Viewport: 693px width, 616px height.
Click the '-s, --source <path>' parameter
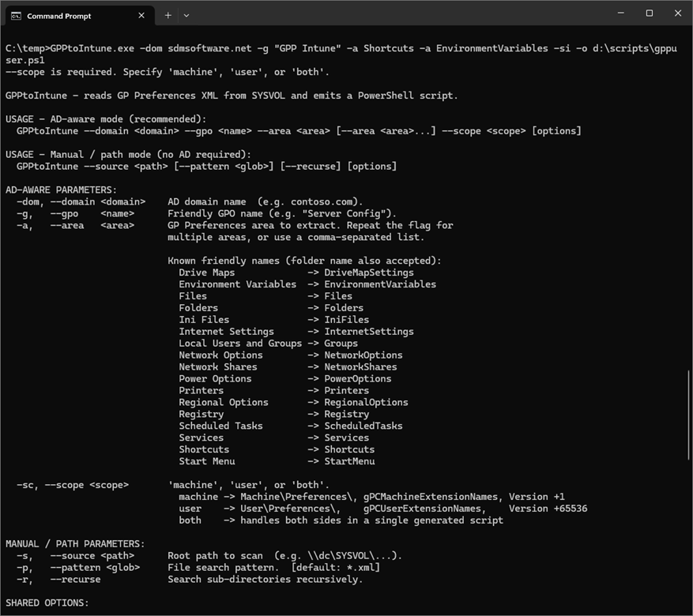point(75,556)
